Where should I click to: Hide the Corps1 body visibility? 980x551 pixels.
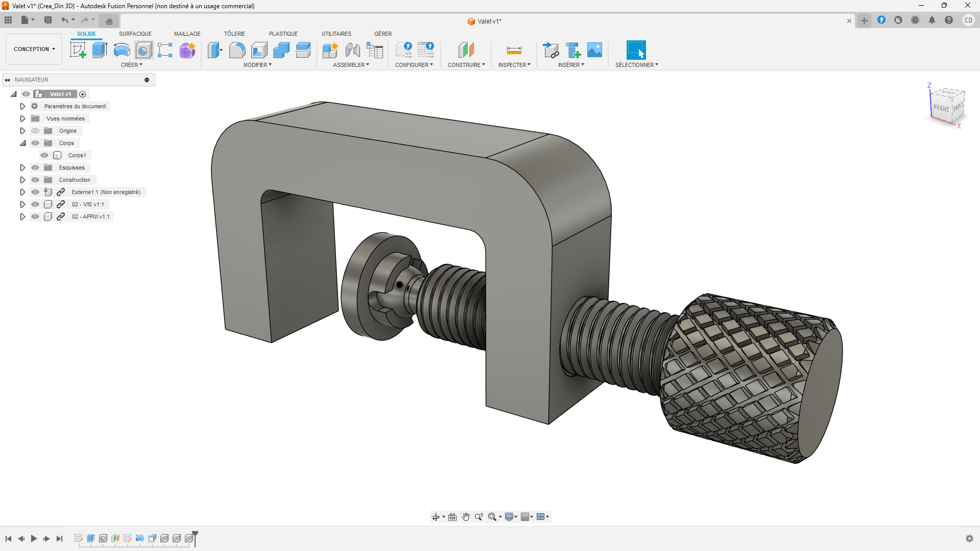(44, 155)
